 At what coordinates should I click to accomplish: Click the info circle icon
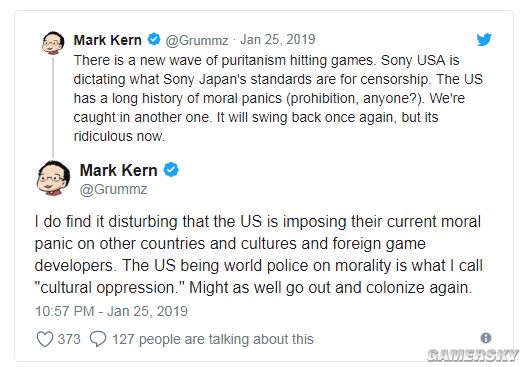point(485,338)
